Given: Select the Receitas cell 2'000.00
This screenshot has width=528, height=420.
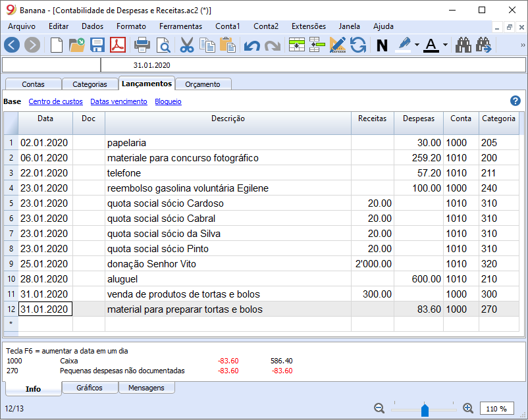Looking at the screenshot, I should (373, 264).
